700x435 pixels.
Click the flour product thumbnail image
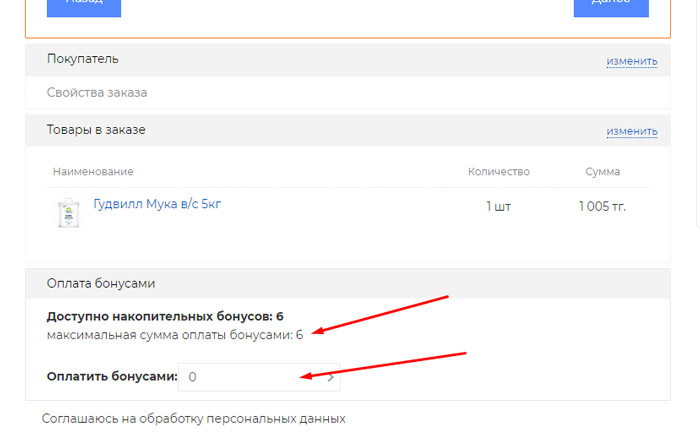click(69, 213)
